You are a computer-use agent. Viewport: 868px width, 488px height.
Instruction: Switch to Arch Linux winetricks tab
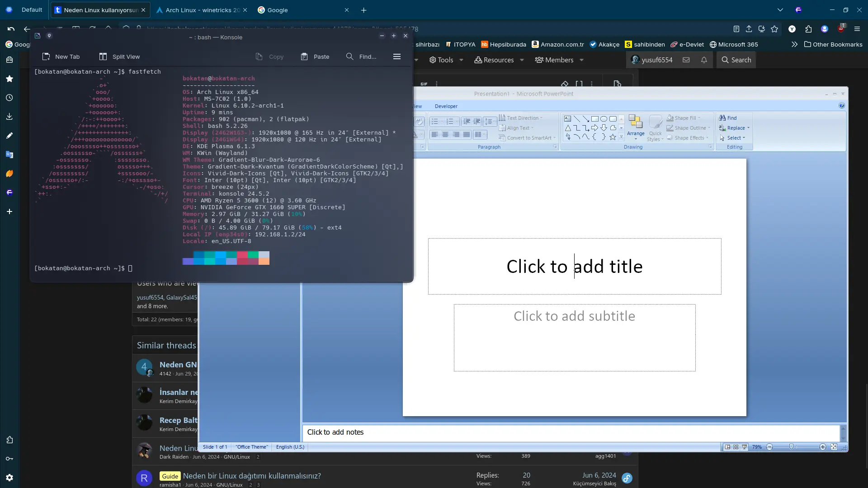202,10
